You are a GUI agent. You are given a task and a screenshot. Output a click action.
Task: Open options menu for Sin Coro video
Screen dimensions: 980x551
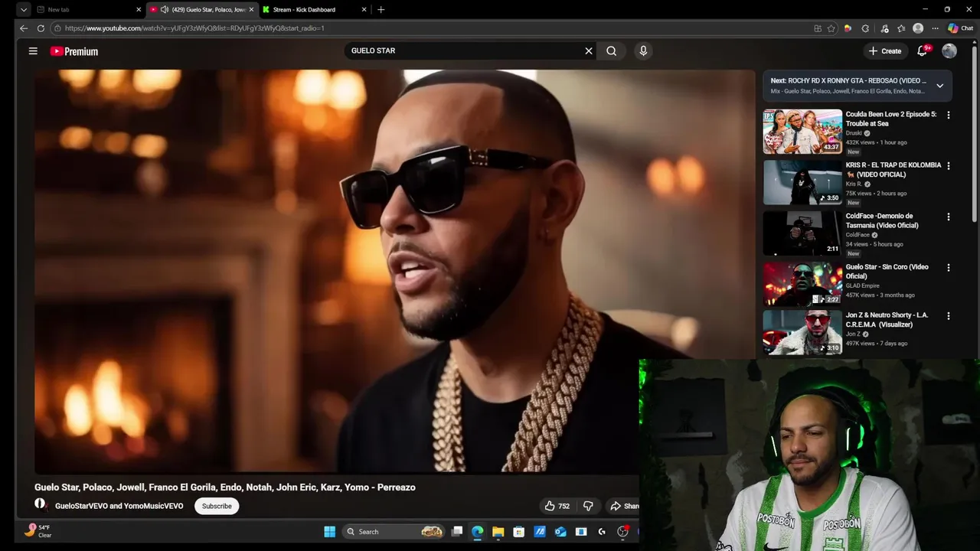(949, 268)
